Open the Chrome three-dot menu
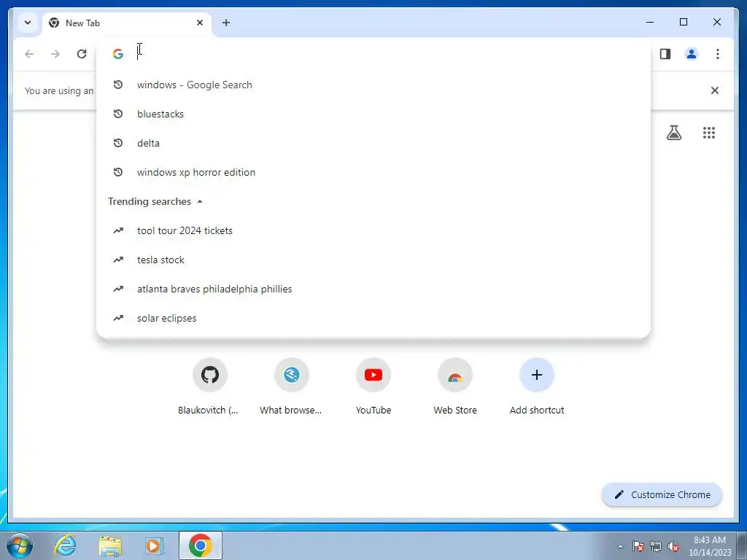The image size is (747, 560). coord(718,54)
